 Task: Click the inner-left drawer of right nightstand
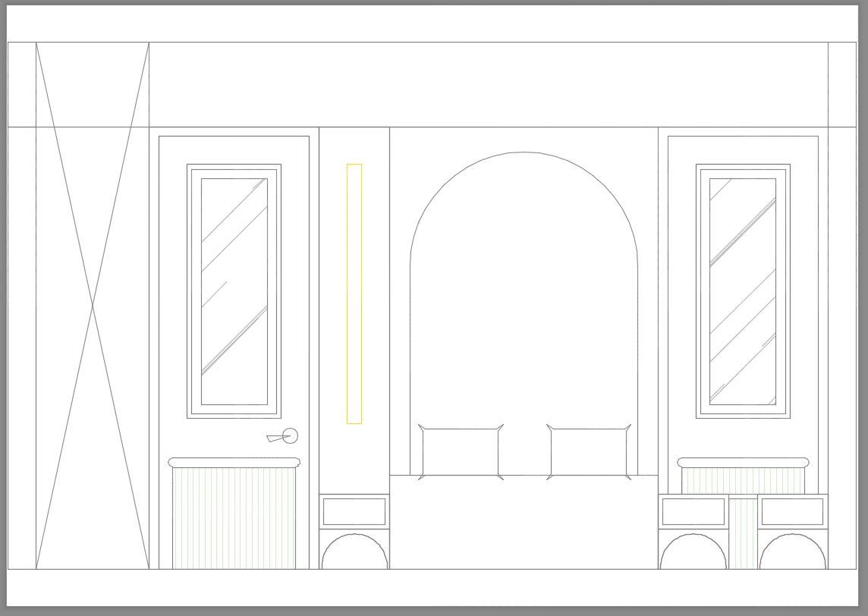point(693,512)
